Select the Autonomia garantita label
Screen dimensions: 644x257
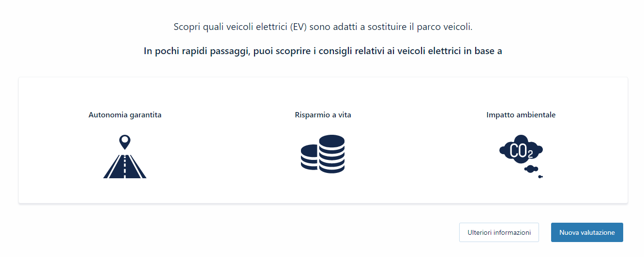tap(125, 115)
